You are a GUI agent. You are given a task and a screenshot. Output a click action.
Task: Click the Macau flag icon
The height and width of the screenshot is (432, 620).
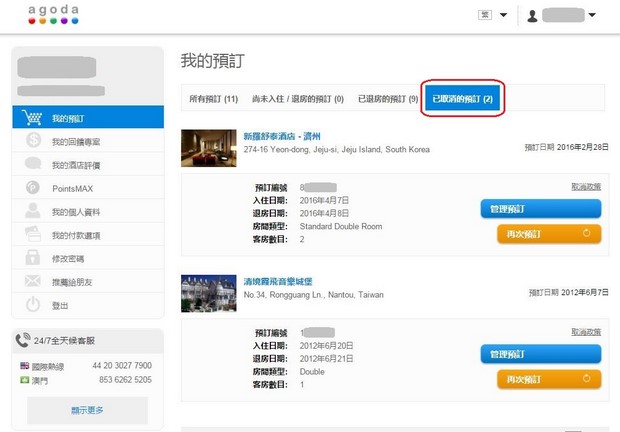[x=25, y=380]
